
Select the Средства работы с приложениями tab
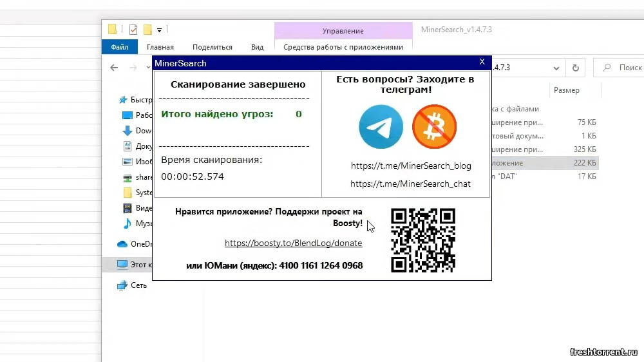coord(343,47)
